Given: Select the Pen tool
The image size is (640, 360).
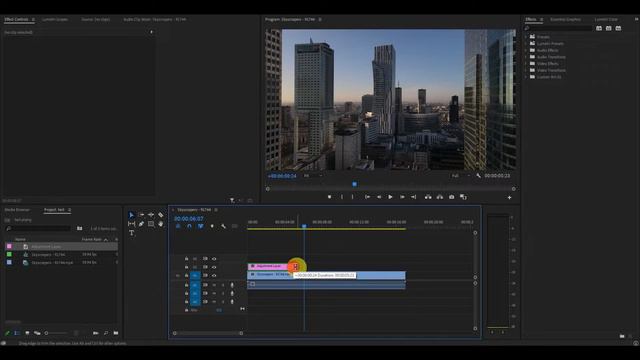Looking at the screenshot, I should (x=141, y=224).
